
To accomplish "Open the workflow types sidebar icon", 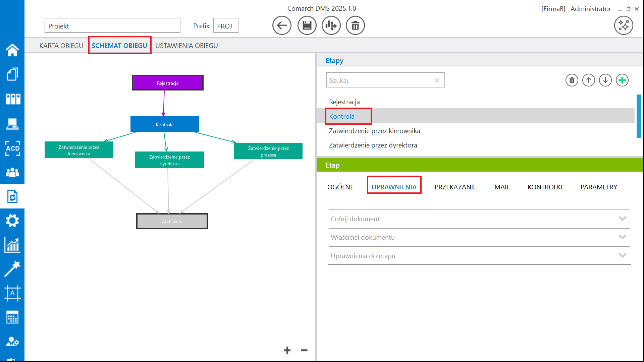I will 12,197.
